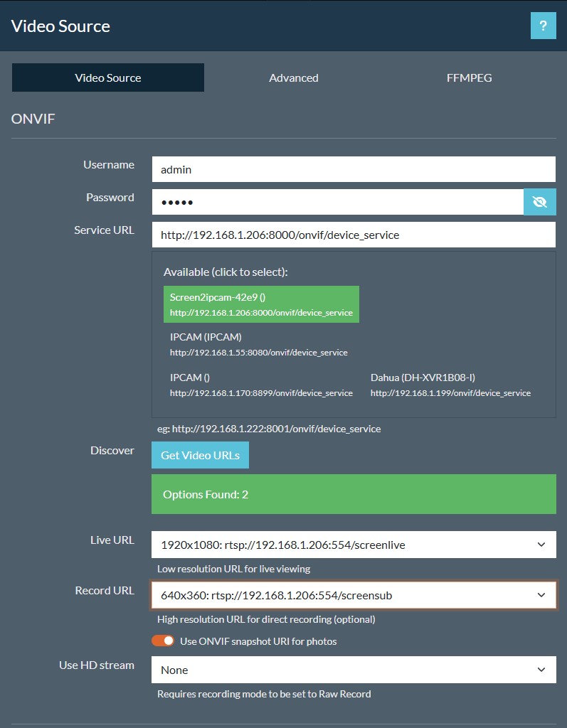
Task: Click into the Service URL field
Action: click(354, 235)
